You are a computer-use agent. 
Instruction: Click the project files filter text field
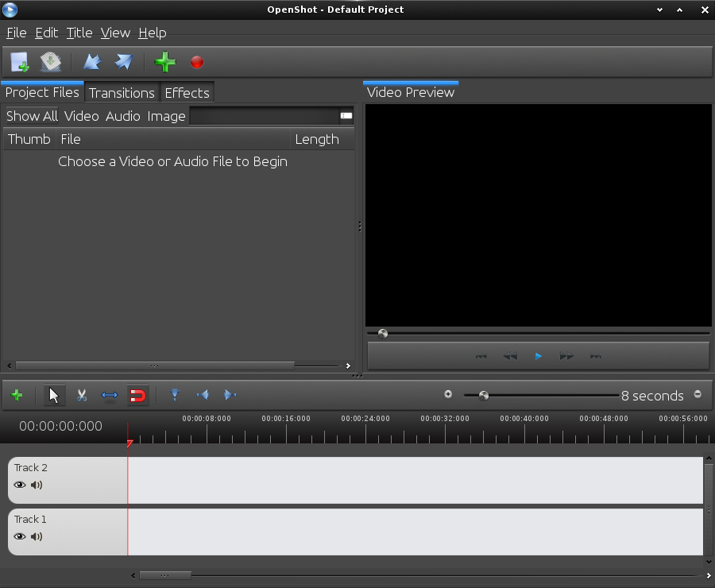click(x=265, y=116)
